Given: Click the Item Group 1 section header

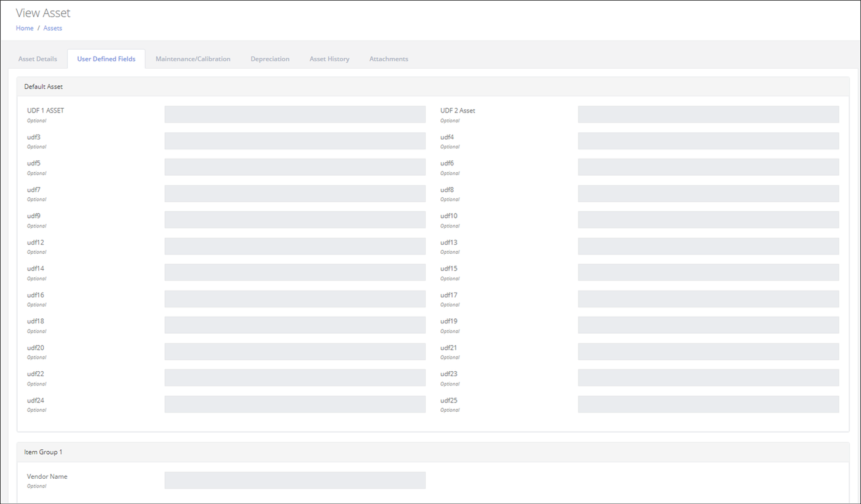Looking at the screenshot, I should click(x=433, y=452).
